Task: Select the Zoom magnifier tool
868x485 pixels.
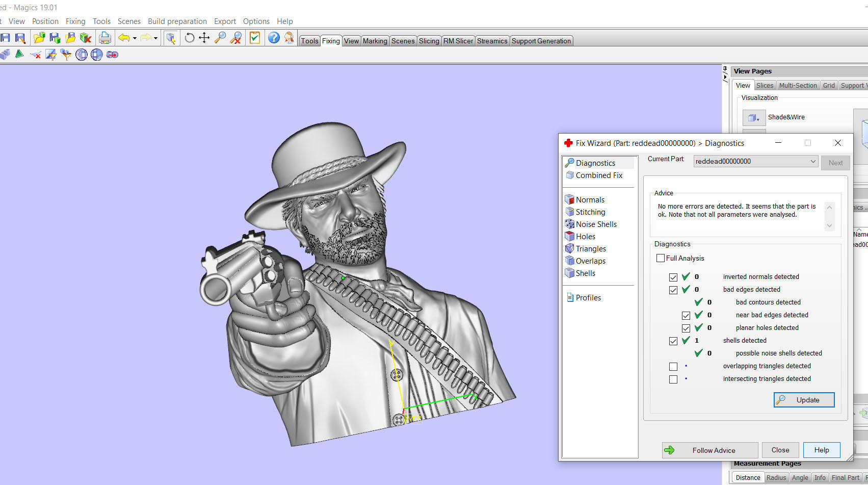Action: click(220, 38)
